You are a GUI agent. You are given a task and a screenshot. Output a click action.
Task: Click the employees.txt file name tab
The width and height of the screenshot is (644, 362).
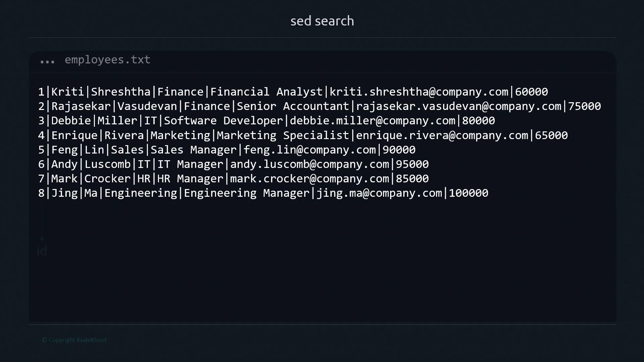107,60
